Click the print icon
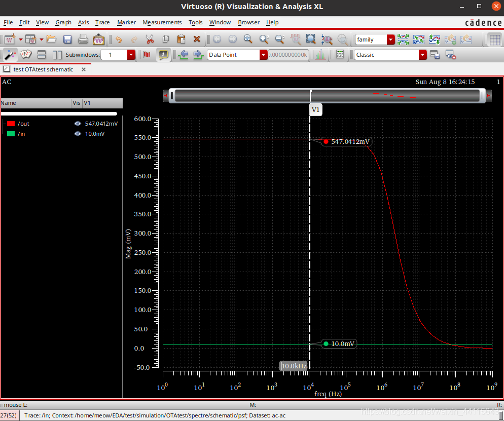The width and height of the screenshot is (504, 421). (83, 39)
